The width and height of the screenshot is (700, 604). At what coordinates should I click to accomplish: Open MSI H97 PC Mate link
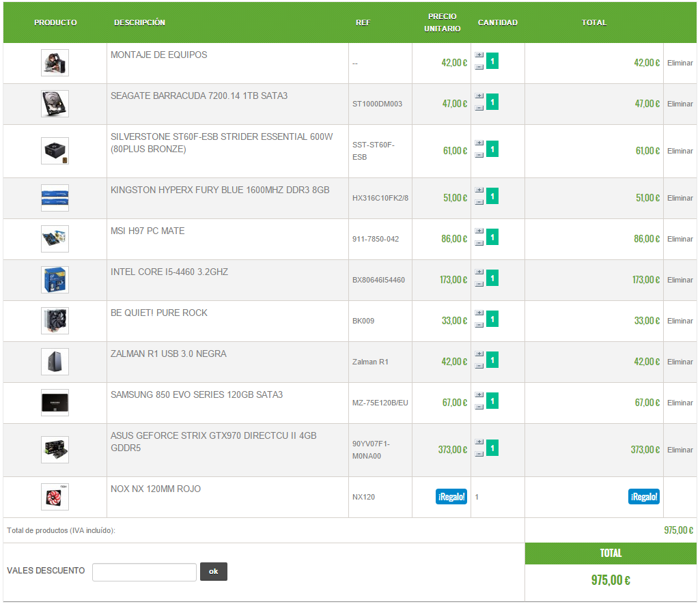click(x=148, y=231)
